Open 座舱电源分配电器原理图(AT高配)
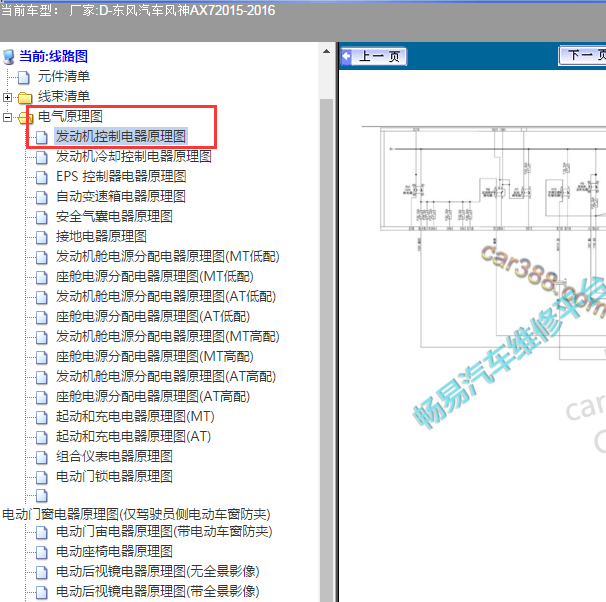606x602 pixels. pos(153,396)
